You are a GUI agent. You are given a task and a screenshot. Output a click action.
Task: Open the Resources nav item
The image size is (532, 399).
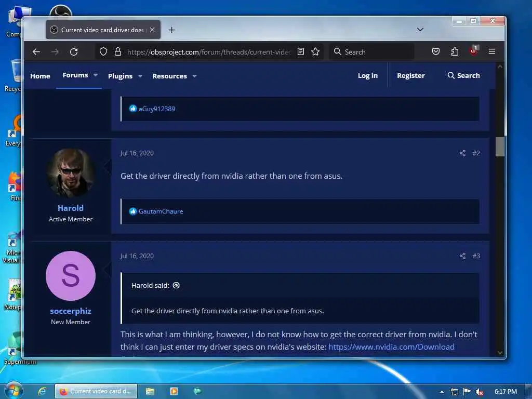170,76
